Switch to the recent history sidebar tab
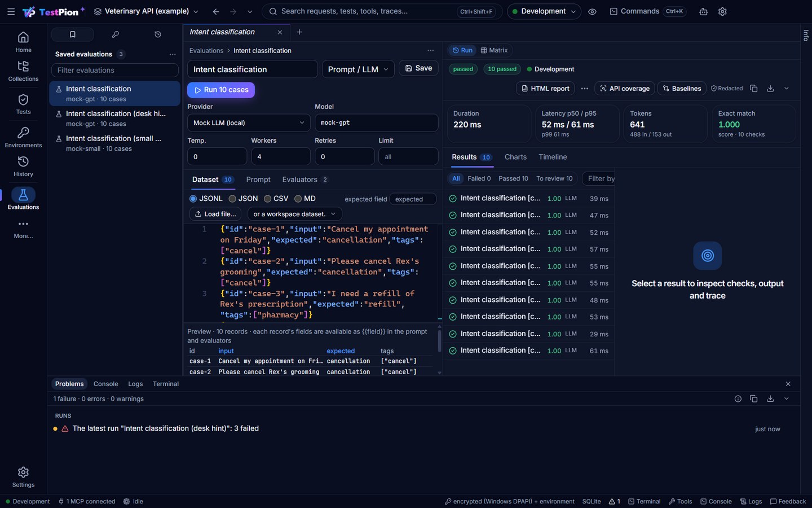812x508 pixels. (x=158, y=34)
